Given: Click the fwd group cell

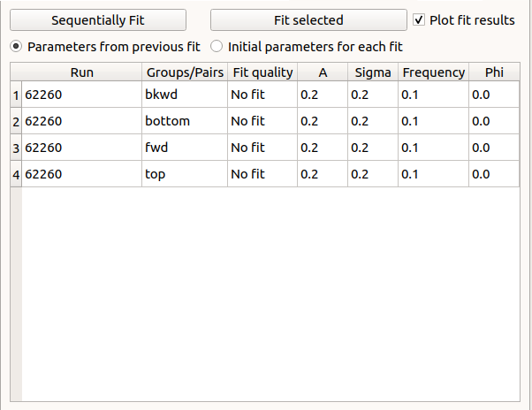Looking at the screenshot, I should tap(185, 148).
